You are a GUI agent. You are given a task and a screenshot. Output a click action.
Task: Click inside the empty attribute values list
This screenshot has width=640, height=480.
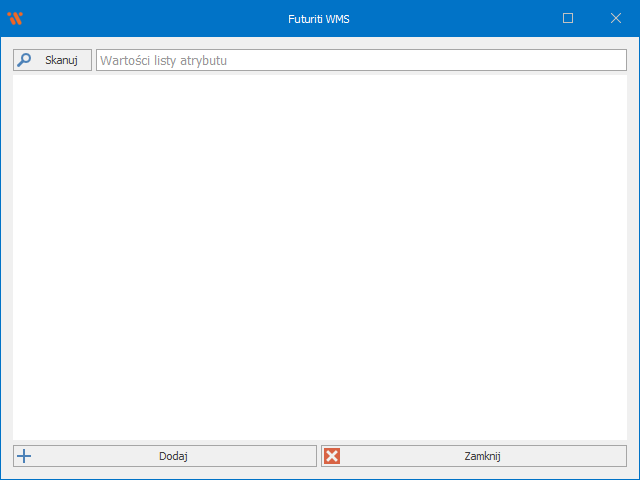pyautogui.click(x=320, y=257)
